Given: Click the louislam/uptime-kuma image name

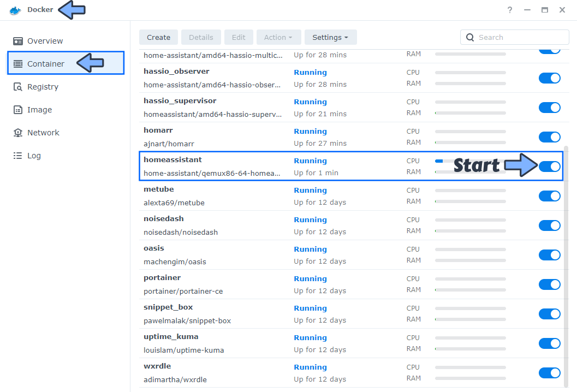Looking at the screenshot, I should (183, 350).
